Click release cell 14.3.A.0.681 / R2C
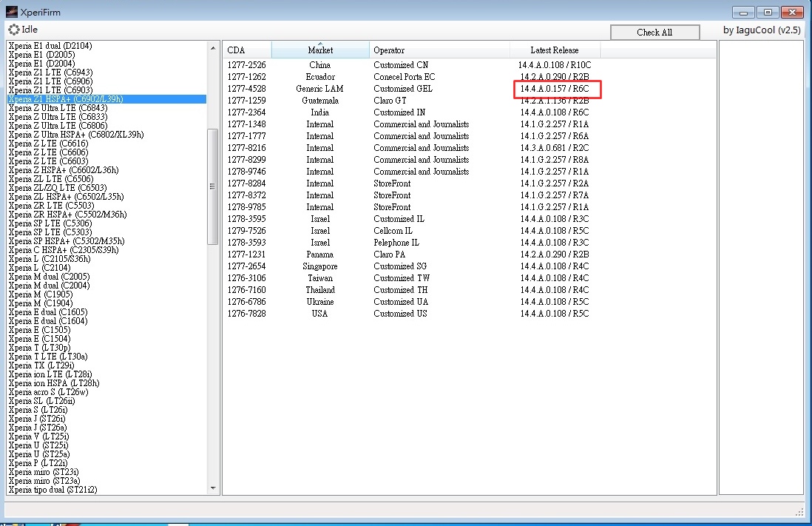Screen dimensions: 812x526 [555, 148]
